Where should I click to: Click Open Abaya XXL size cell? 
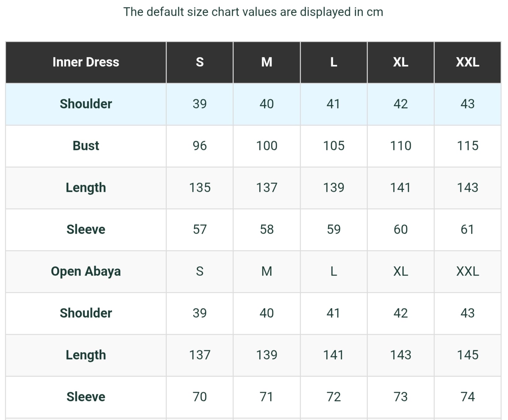tap(467, 272)
